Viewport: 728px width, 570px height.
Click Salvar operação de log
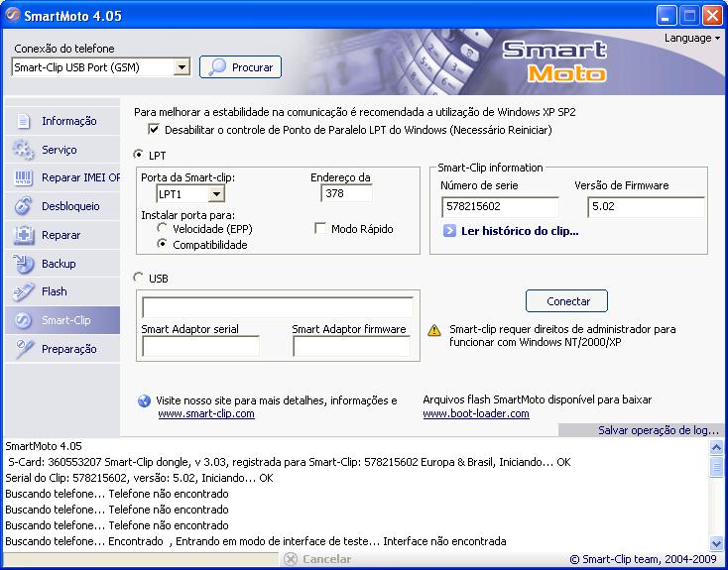point(659,430)
